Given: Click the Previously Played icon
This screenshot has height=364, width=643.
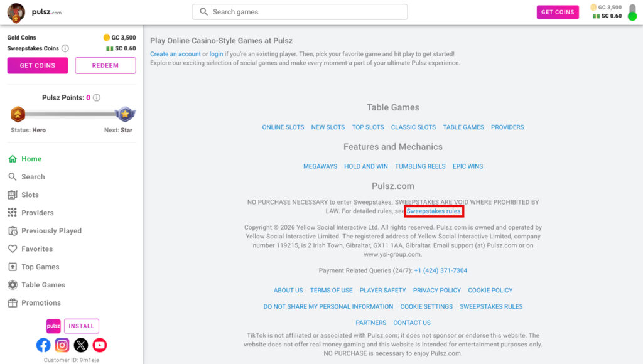Looking at the screenshot, I should click(13, 231).
